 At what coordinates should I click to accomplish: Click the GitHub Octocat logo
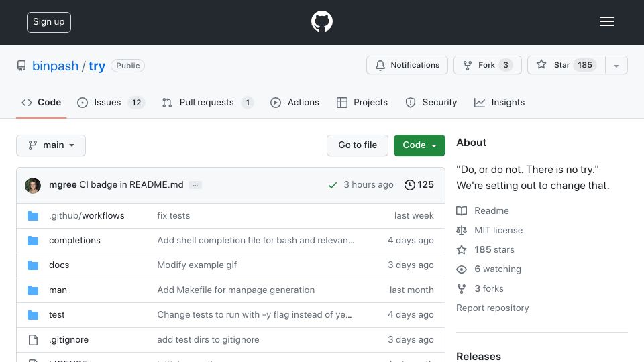click(321, 21)
